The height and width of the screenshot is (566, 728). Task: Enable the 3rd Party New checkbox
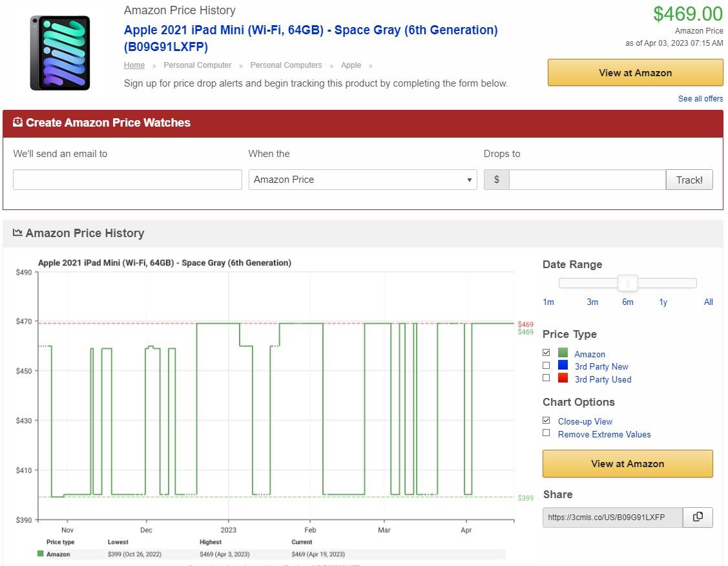pyautogui.click(x=546, y=366)
